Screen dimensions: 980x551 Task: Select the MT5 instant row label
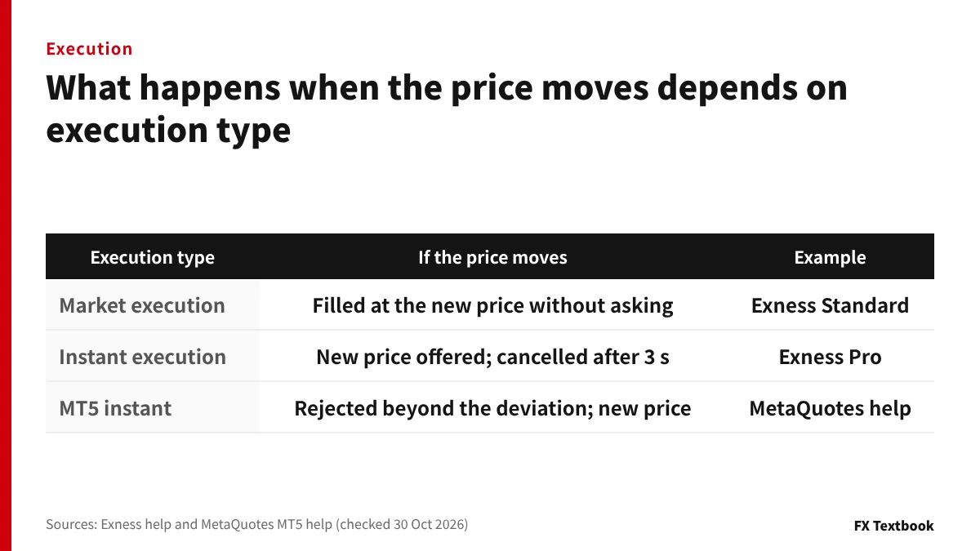pyautogui.click(x=115, y=408)
